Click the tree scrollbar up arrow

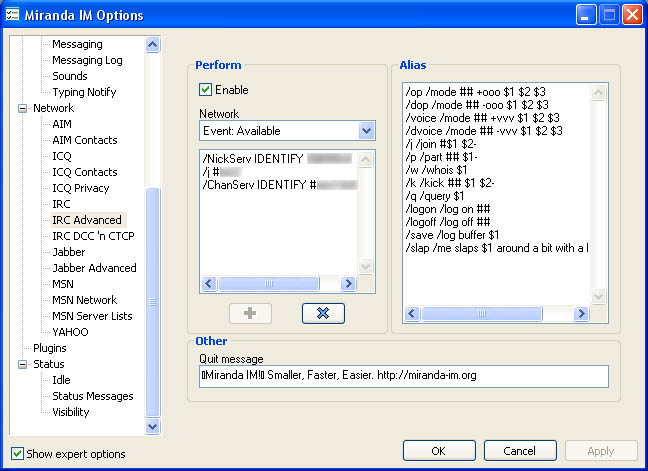coord(152,44)
